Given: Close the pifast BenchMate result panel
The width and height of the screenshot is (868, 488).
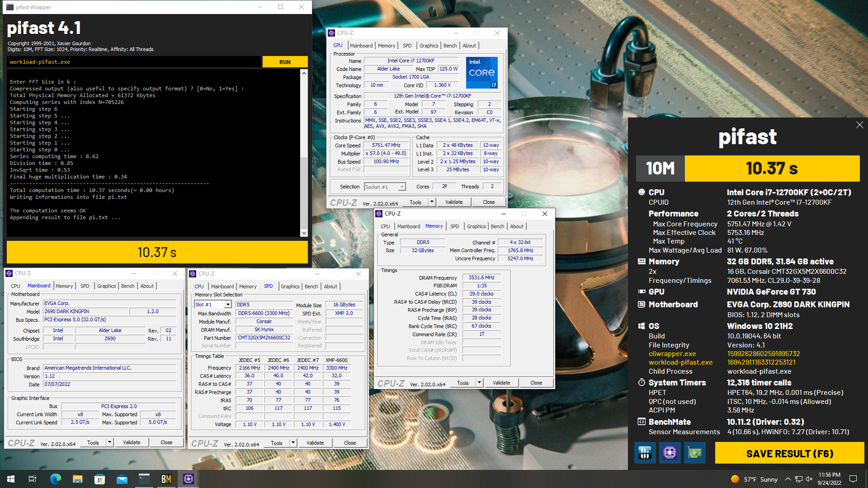Looking at the screenshot, I should 859,125.
